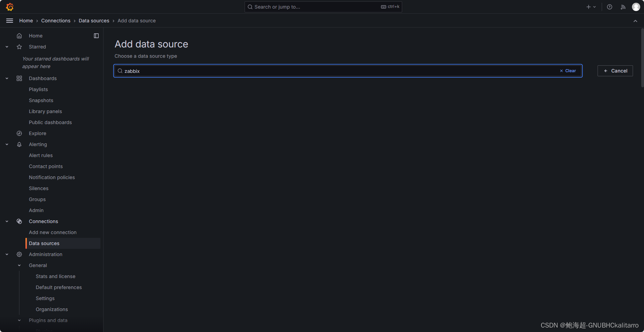Screen dimensions: 644x332
Task: Open Library panels in the sidebar
Action: [45, 111]
